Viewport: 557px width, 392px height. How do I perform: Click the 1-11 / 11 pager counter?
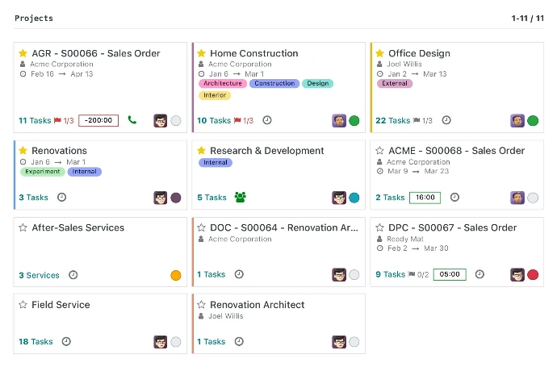pyautogui.click(x=527, y=18)
